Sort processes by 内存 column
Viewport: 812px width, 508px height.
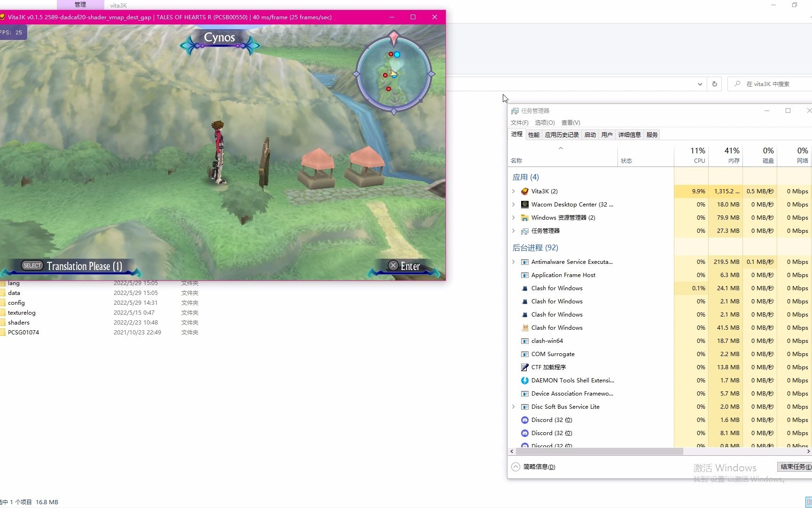726,156
